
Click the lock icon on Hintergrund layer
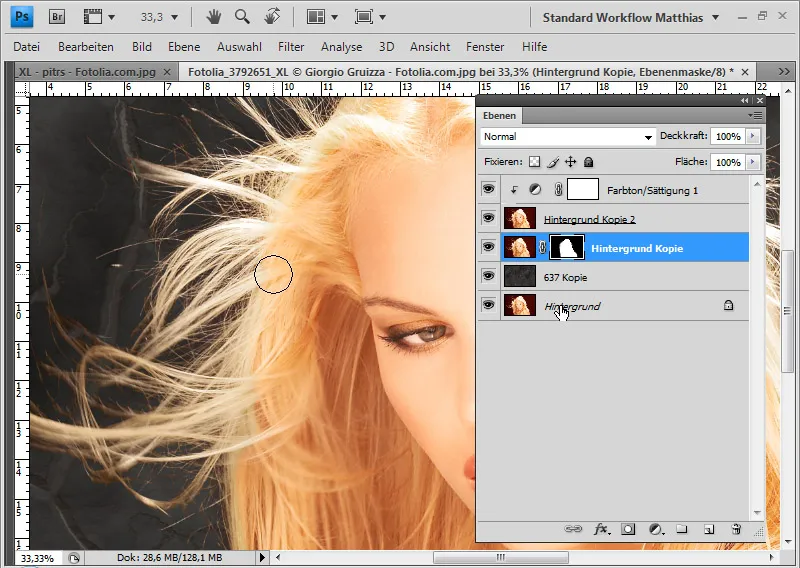728,305
